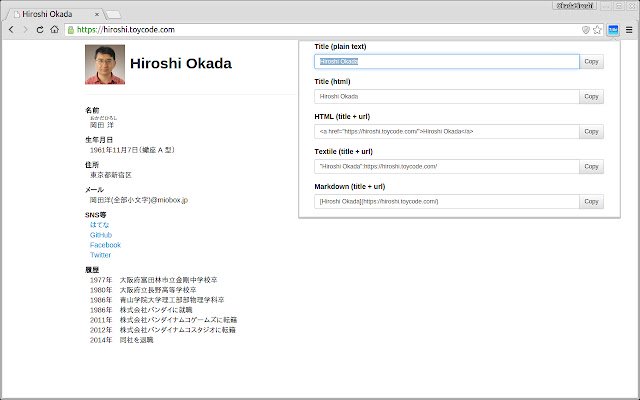640x400 pixels.
Task: Click the user profile button in title bar
Action: pyautogui.click(x=575, y=6)
